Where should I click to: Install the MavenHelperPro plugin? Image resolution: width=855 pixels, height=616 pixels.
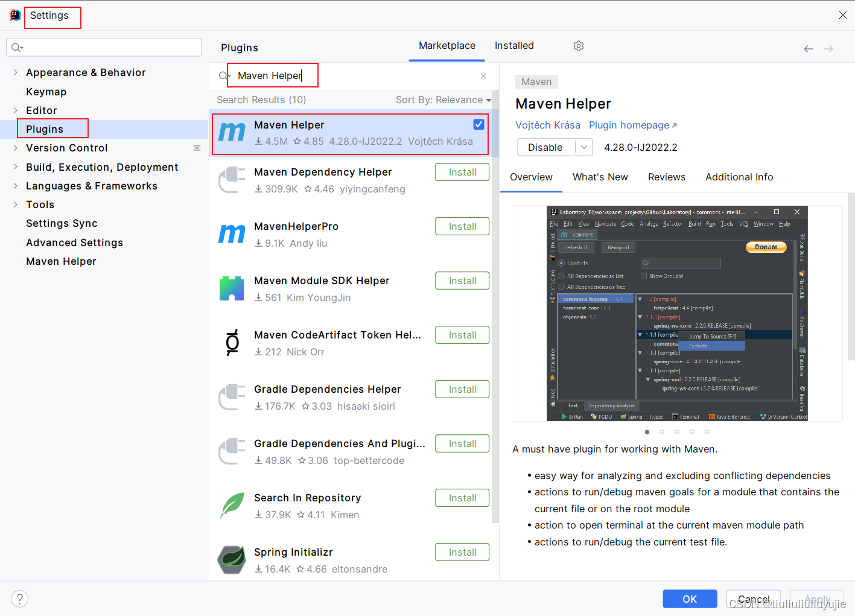[462, 226]
